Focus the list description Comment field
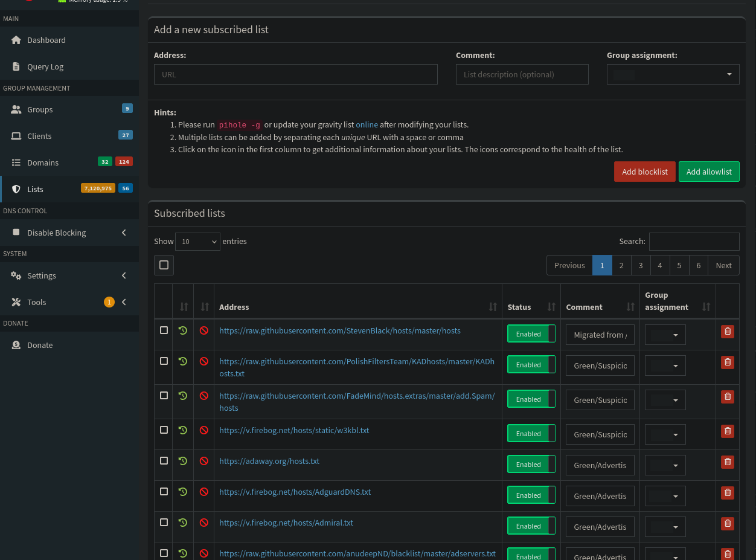The image size is (756, 560). [x=522, y=74]
